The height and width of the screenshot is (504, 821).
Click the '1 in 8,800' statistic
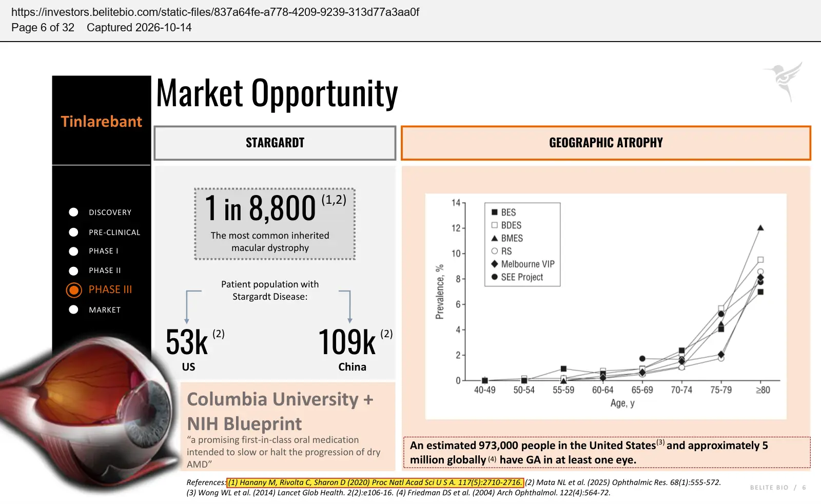260,208
